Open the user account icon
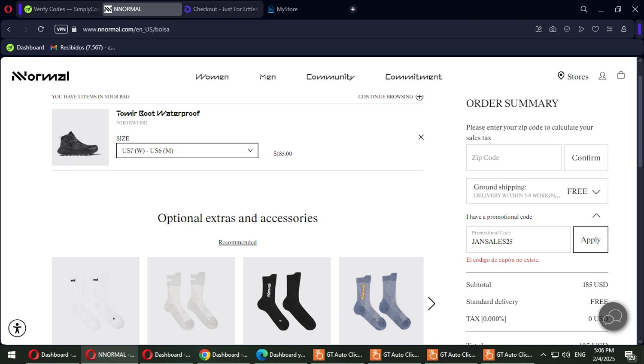This screenshot has width=644, height=364. [x=602, y=76]
